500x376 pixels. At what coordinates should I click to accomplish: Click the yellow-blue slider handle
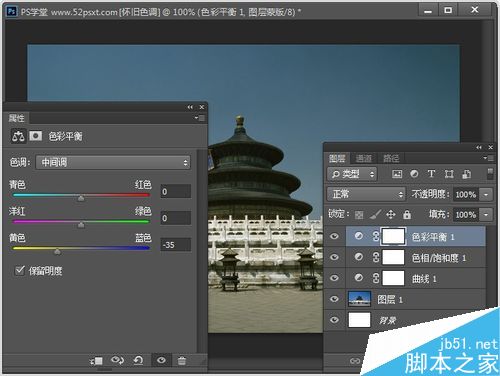point(57,252)
